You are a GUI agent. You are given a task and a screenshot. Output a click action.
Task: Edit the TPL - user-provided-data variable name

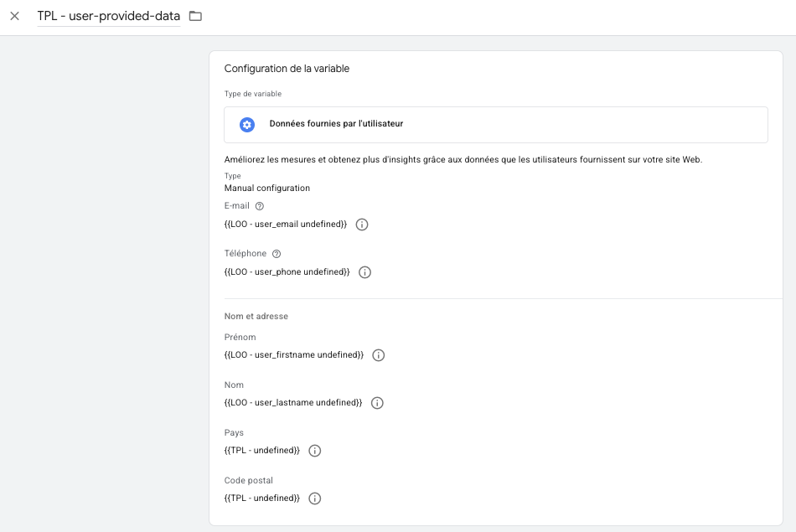[108, 16]
